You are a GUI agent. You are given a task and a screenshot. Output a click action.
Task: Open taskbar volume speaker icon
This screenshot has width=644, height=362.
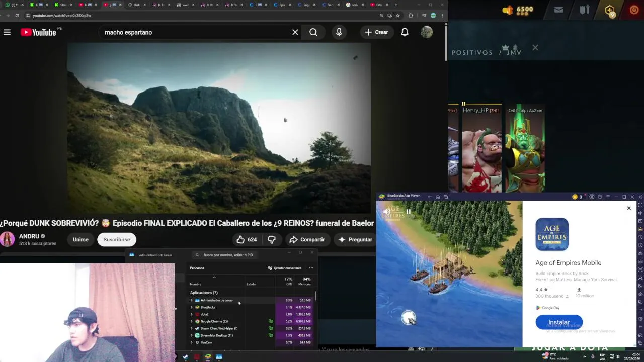(617, 356)
